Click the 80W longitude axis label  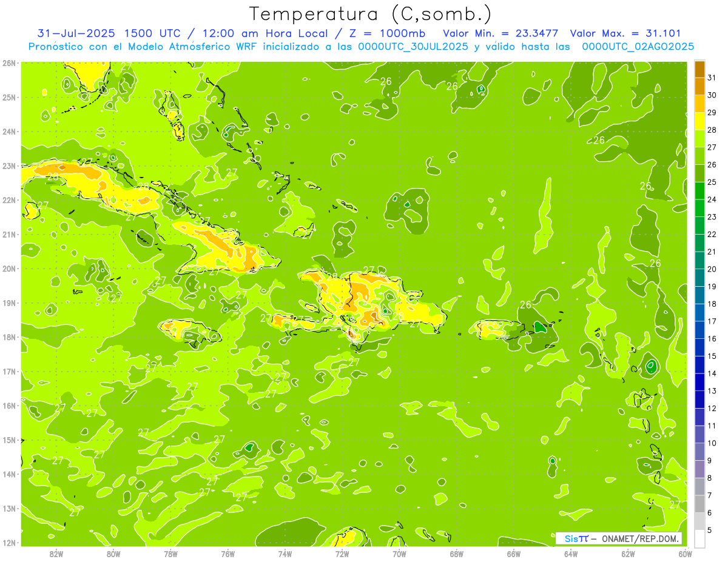tap(113, 554)
